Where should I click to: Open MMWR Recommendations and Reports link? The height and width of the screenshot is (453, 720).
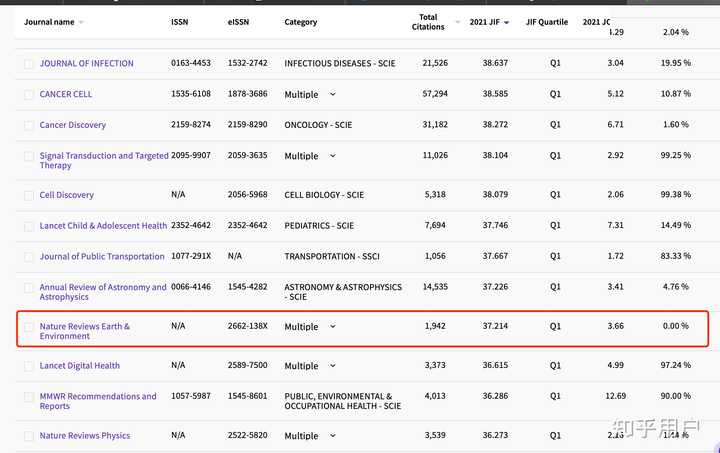(97, 401)
